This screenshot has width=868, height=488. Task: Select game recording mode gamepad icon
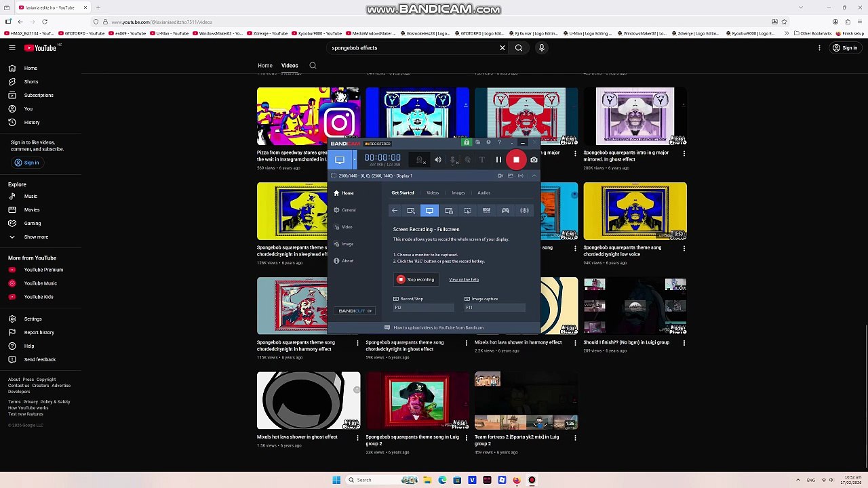coord(505,211)
